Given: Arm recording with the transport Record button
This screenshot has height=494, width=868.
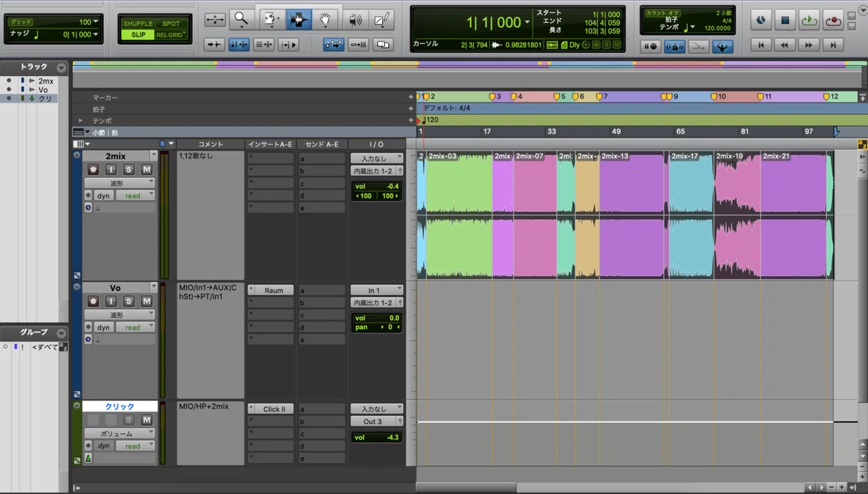Looking at the screenshot, I should 833,20.
